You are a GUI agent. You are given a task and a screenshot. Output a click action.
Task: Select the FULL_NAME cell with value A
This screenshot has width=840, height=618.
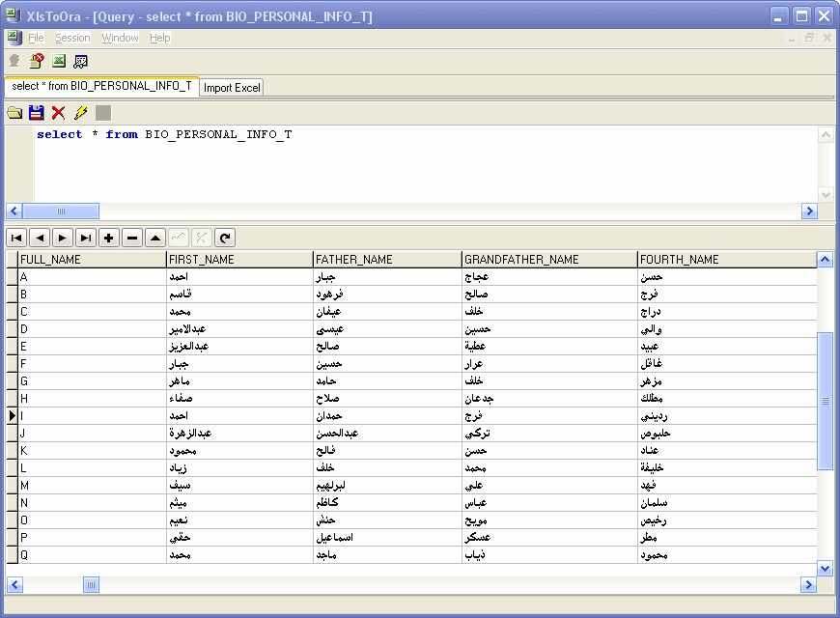(92, 276)
